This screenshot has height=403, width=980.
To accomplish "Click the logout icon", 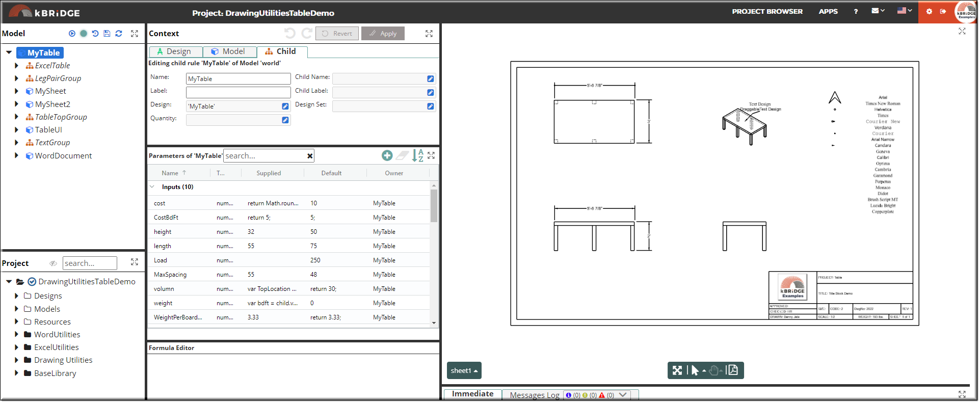I will (943, 11).
